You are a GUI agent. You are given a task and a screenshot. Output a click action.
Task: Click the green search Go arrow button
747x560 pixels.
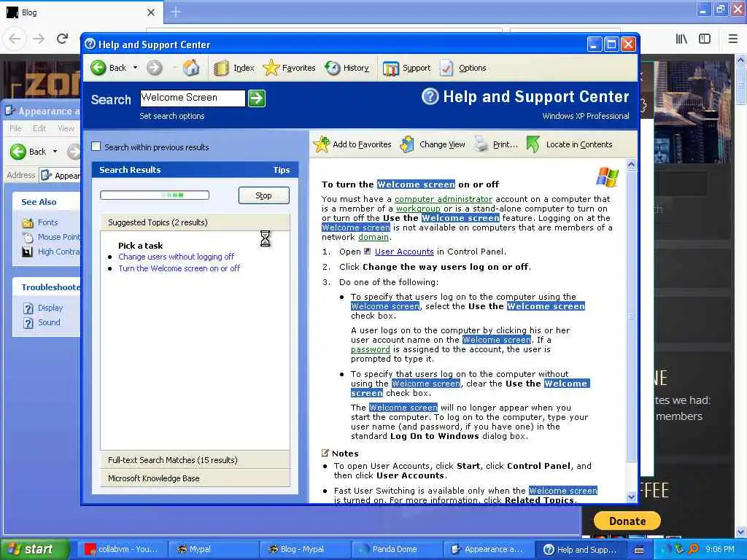click(256, 98)
